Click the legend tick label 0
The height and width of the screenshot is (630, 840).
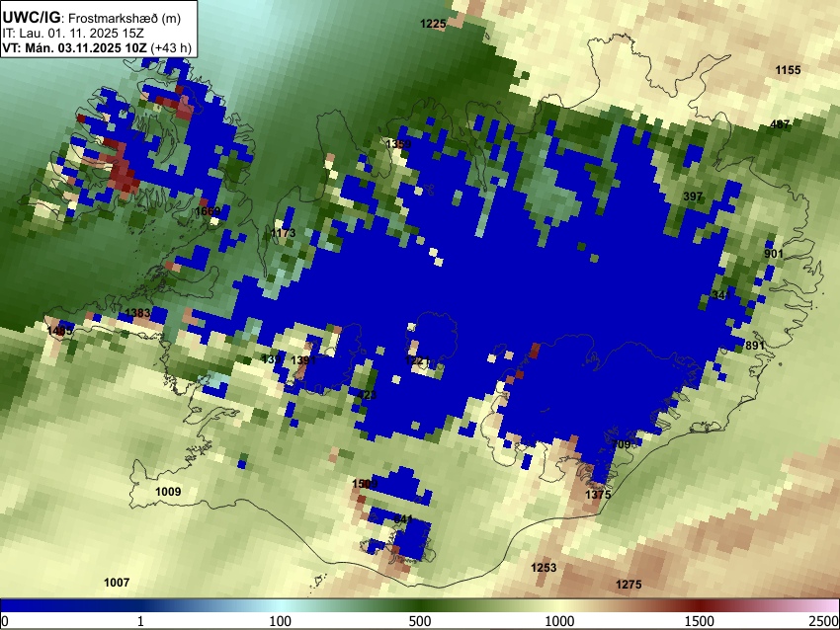click(x=5, y=621)
